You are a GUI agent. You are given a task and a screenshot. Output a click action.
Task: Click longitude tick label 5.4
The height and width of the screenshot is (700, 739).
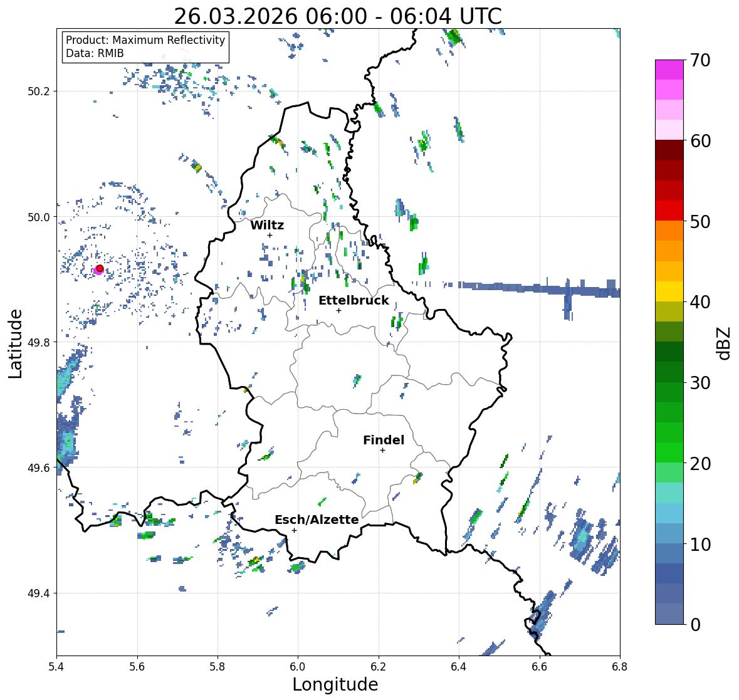pos(56,667)
